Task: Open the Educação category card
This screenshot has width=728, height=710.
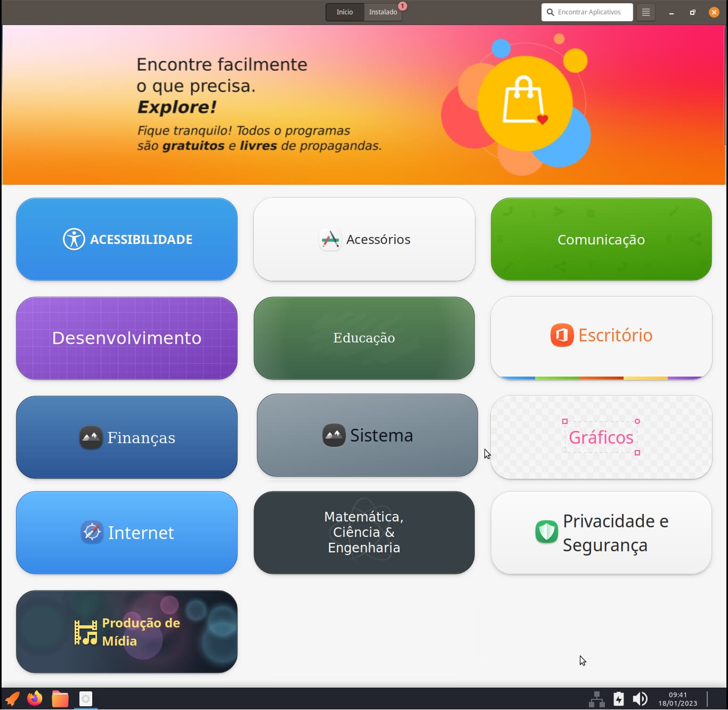Action: point(364,338)
